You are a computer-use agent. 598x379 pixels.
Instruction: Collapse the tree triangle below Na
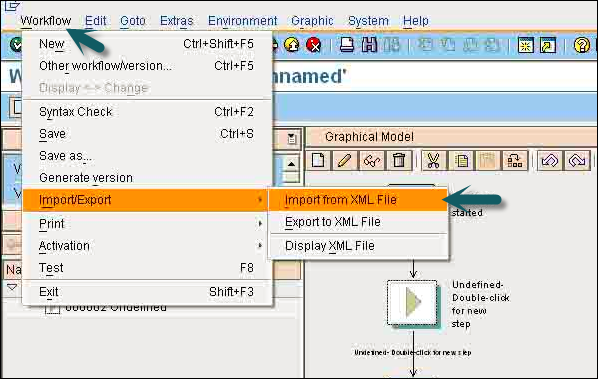12,287
